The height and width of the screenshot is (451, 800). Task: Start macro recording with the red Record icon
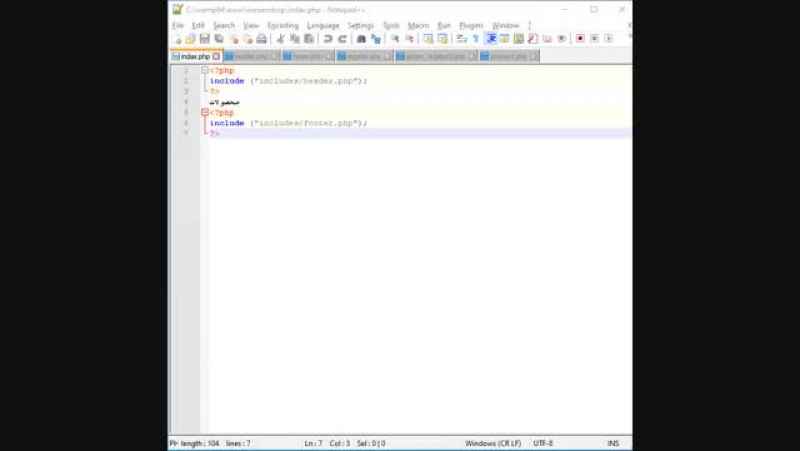tap(580, 39)
